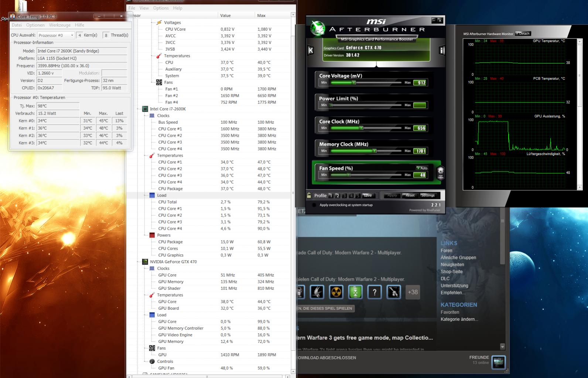The height and width of the screenshot is (378, 588).
Task: Select Afterburner profile slot 2
Action: tap(338, 195)
